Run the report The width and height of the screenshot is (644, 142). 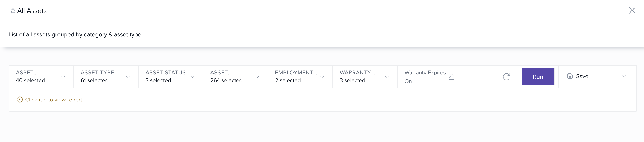tap(538, 77)
